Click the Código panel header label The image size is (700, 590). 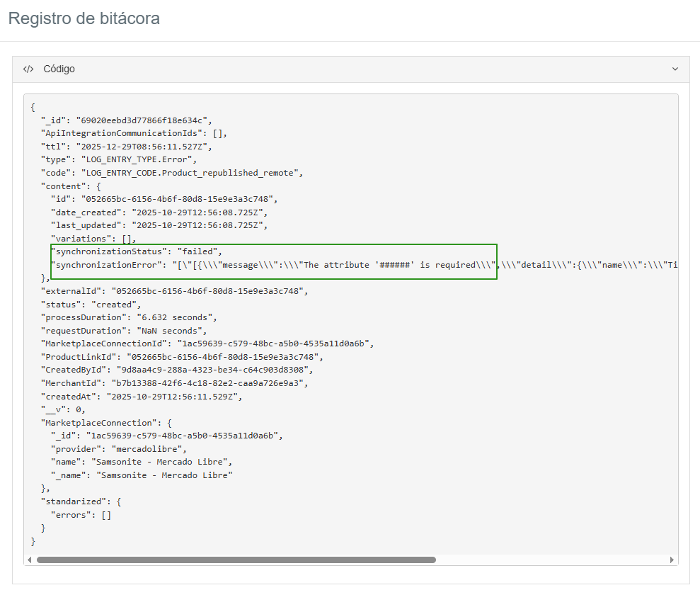point(59,69)
